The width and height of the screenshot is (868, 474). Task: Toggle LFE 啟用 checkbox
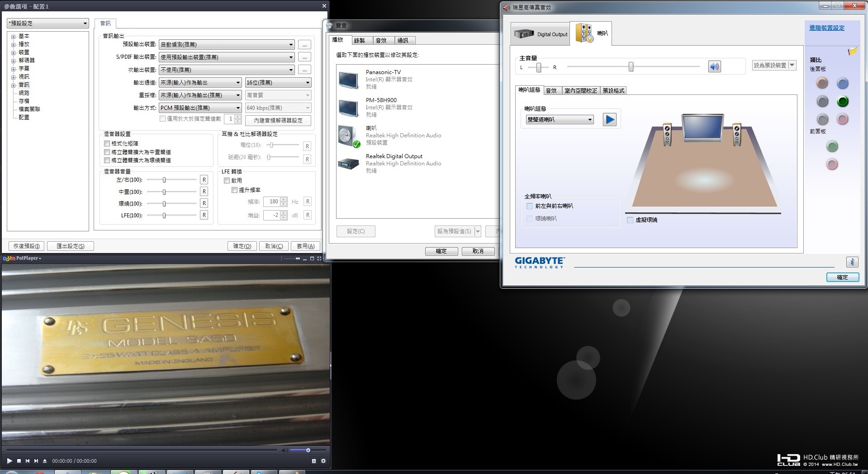227,180
